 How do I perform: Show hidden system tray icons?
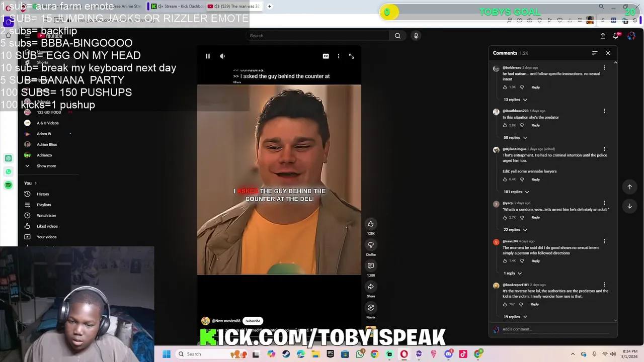573,354
